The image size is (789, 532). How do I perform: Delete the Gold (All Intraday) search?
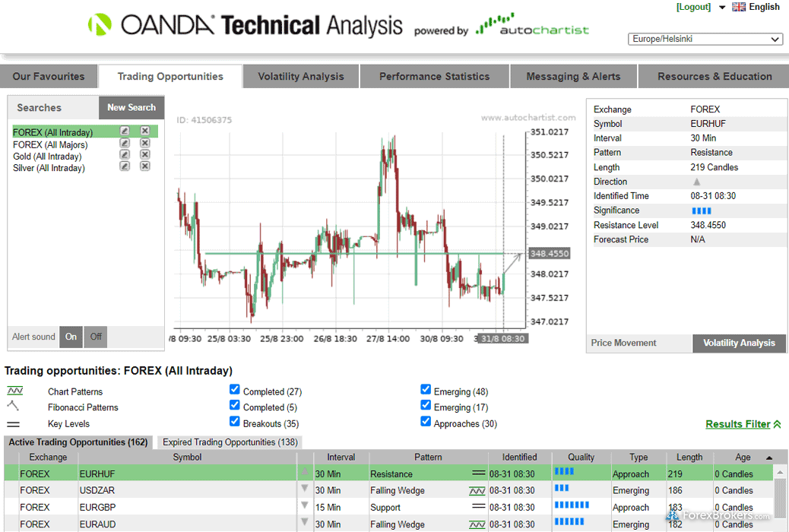145,154
